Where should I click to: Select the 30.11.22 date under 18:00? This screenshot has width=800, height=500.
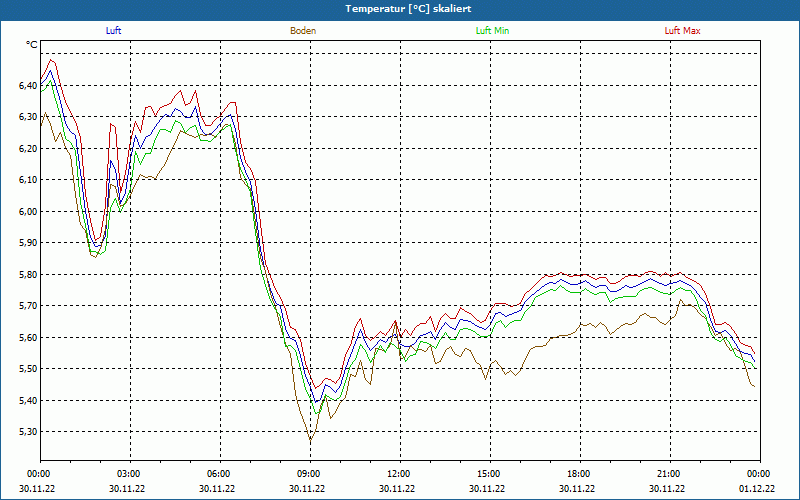[x=577, y=489]
